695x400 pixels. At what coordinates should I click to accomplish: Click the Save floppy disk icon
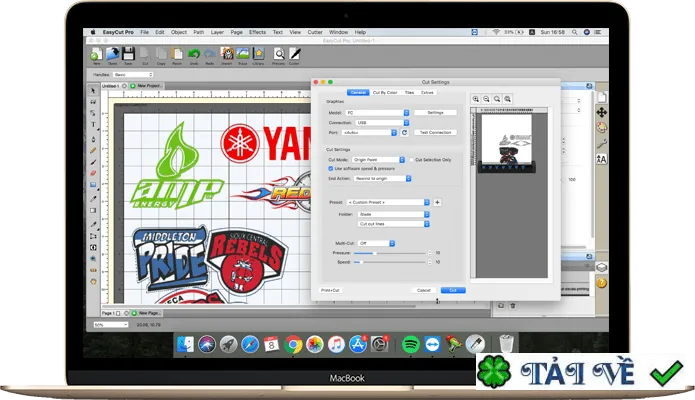click(x=128, y=54)
